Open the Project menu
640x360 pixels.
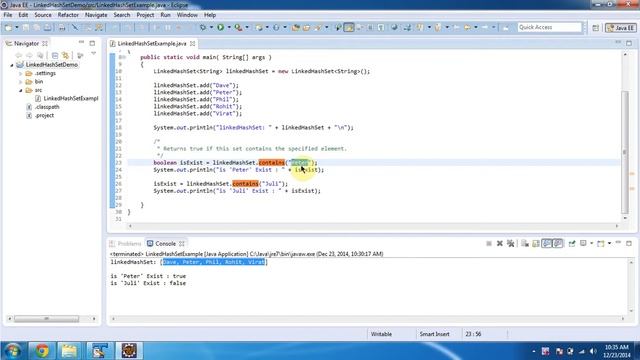coord(145,15)
